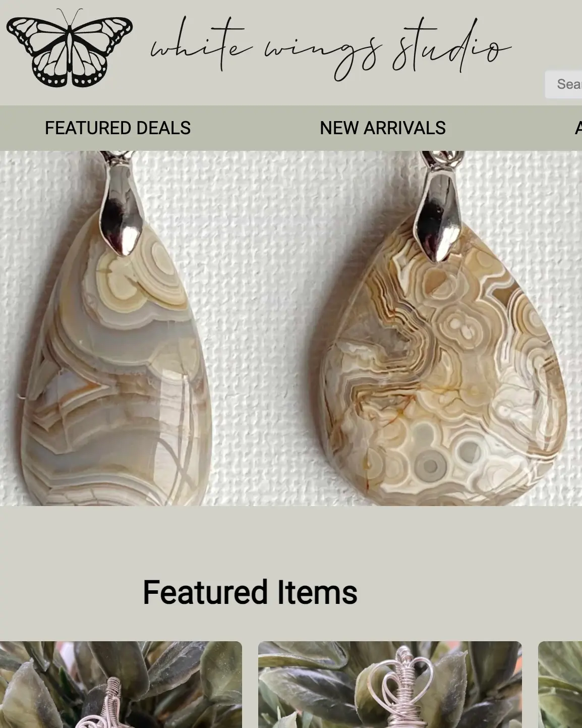Open the FEATURED DEALS menu item

pos(118,128)
